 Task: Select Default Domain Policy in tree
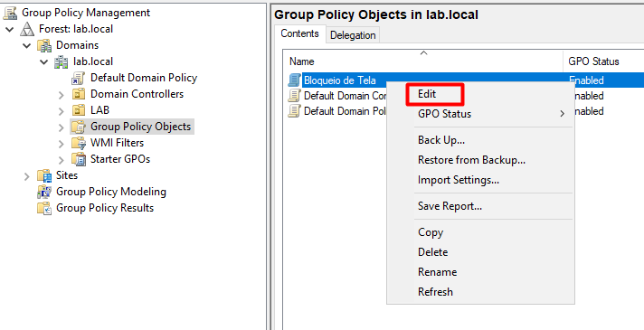(x=144, y=78)
